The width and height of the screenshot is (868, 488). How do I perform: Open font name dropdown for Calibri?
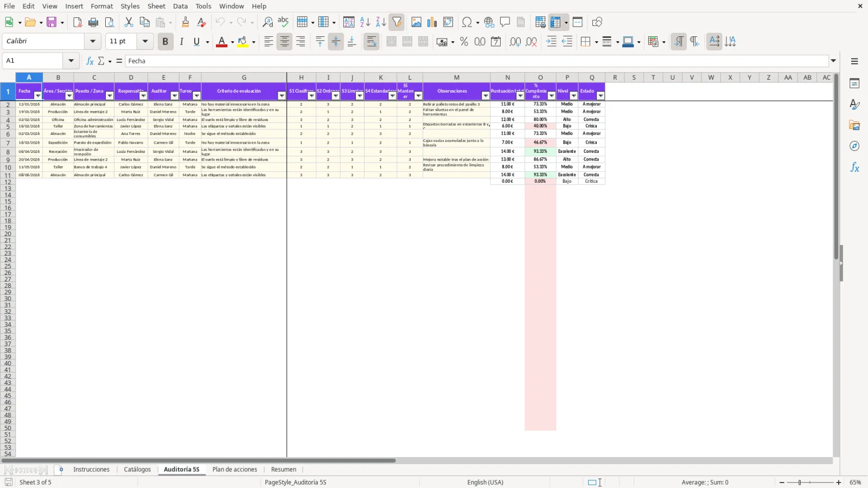click(x=93, y=41)
